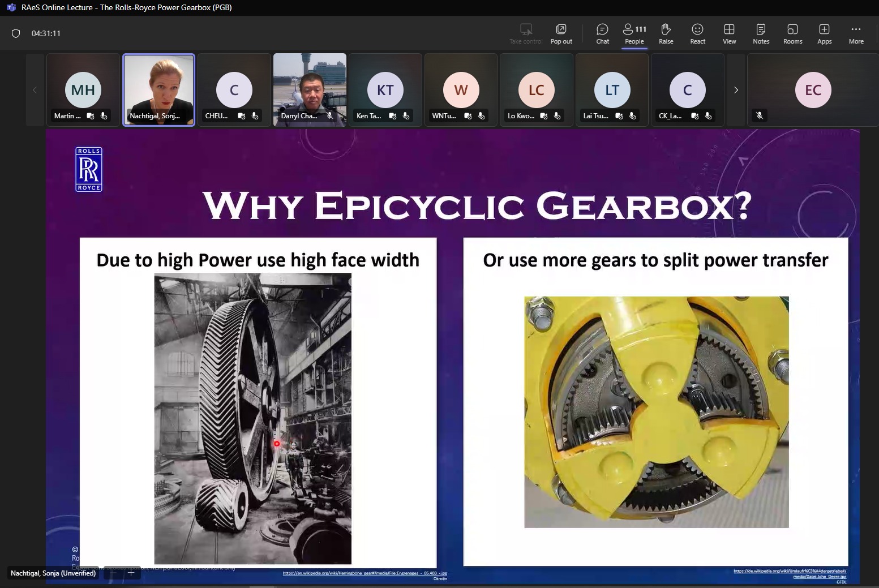Screen dimensions: 879x588
Task: Open the More actions menu
Action: [x=856, y=33]
